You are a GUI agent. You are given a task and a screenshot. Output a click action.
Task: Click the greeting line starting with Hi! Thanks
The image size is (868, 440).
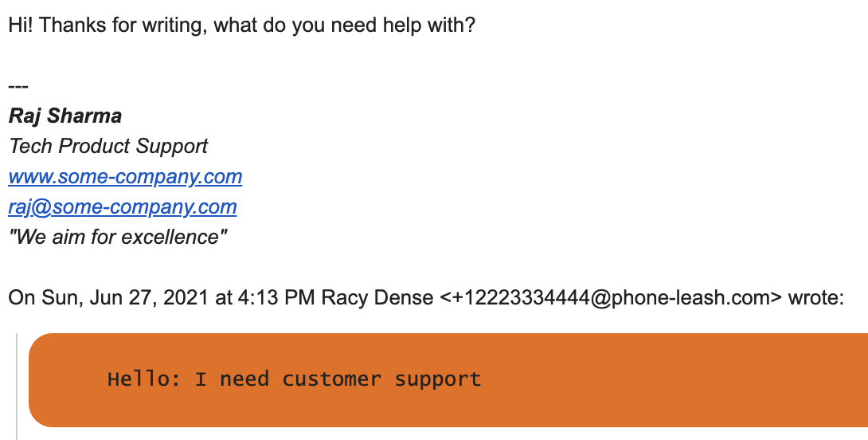pos(242,26)
